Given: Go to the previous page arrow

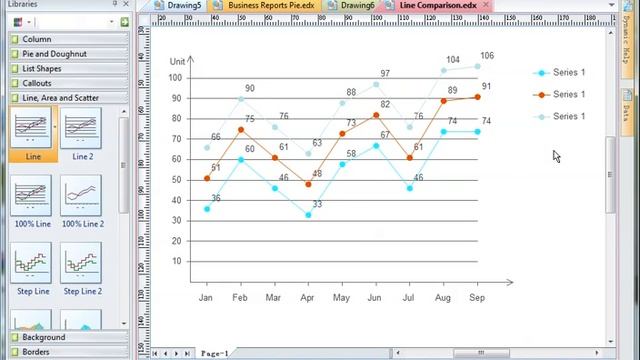Looking at the screenshot, I should pyautogui.click(x=166, y=353).
